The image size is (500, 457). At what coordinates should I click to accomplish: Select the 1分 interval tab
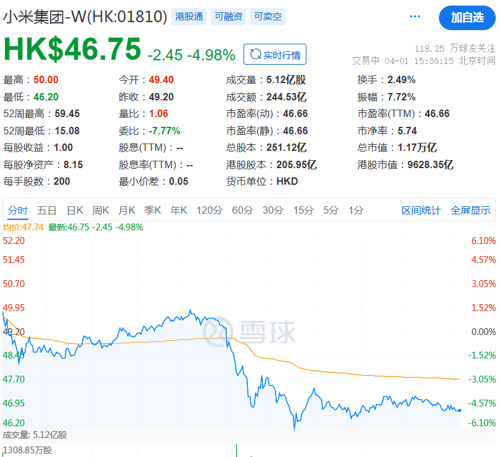click(x=356, y=210)
